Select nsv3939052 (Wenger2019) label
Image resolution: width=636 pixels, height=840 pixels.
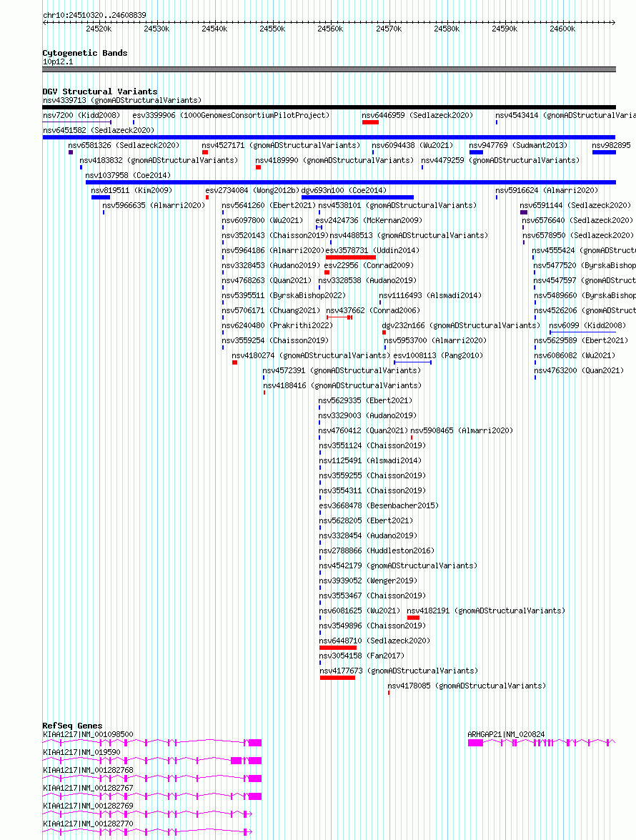[x=368, y=580]
